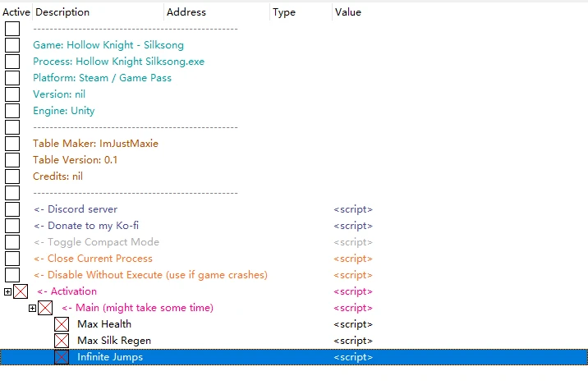The width and height of the screenshot is (588, 385).
Task: Select the Infinite Jumps entry text
Action: pyautogui.click(x=110, y=357)
